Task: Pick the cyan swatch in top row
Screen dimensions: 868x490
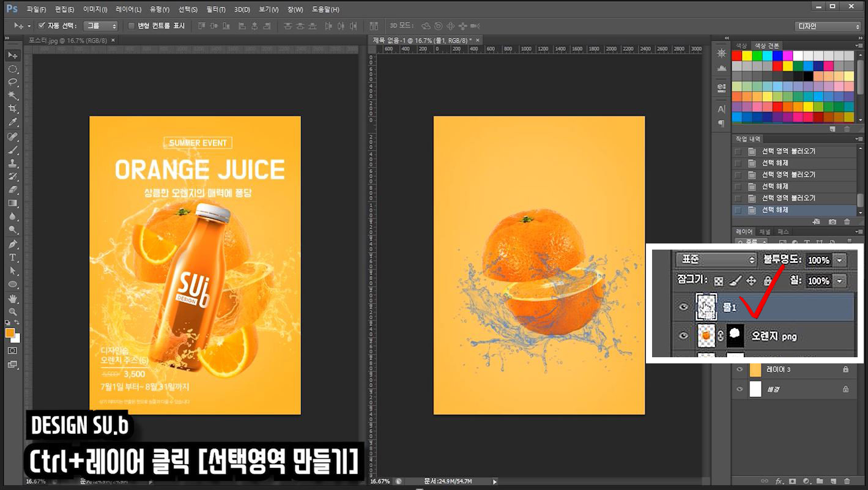Action: 767,56
